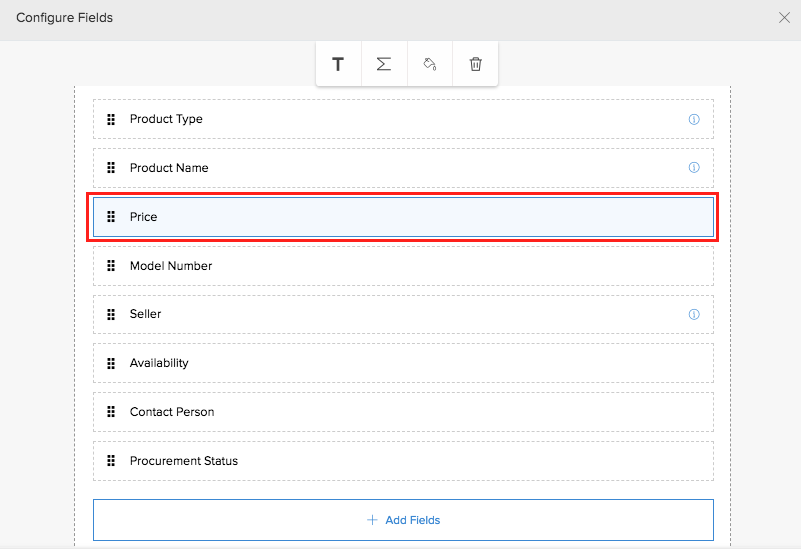The width and height of the screenshot is (801, 549).
Task: Click info icon beside Seller
Action: point(694,314)
